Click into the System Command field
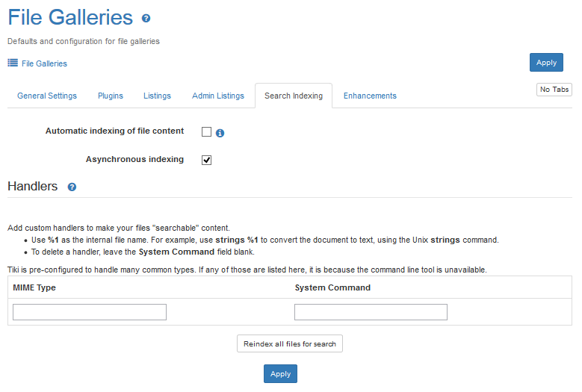This screenshot has width=582, height=392. [x=371, y=312]
